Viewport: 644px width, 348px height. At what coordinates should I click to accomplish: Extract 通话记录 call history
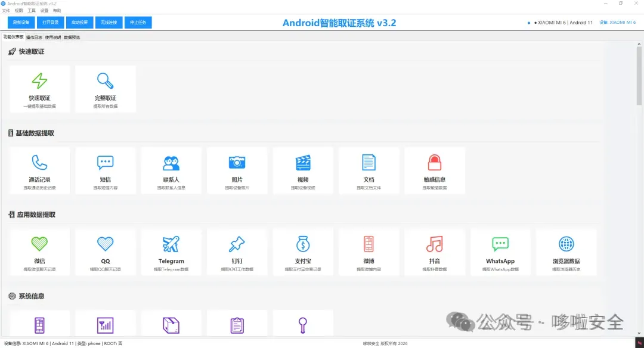(39, 170)
